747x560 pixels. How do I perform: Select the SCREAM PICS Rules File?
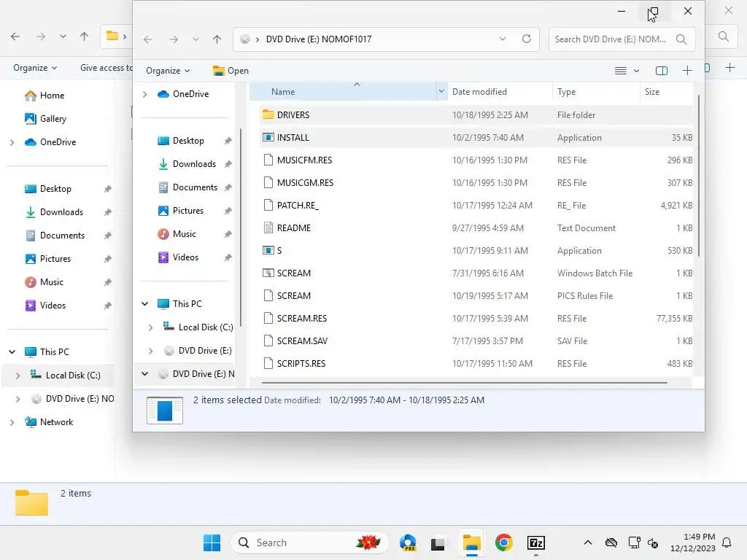476,296
